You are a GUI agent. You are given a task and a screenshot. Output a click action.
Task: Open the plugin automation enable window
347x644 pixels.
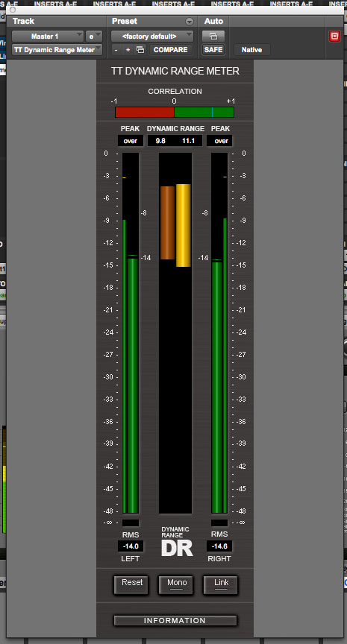tap(213, 36)
